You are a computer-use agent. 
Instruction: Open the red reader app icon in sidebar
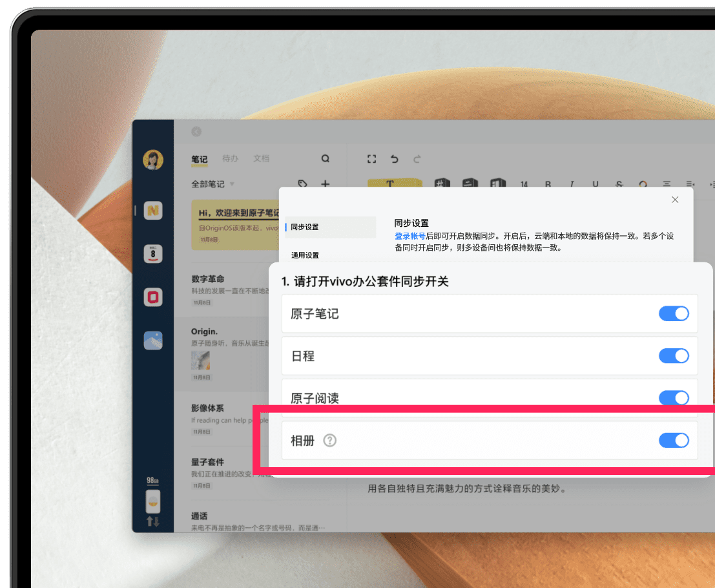point(153,297)
